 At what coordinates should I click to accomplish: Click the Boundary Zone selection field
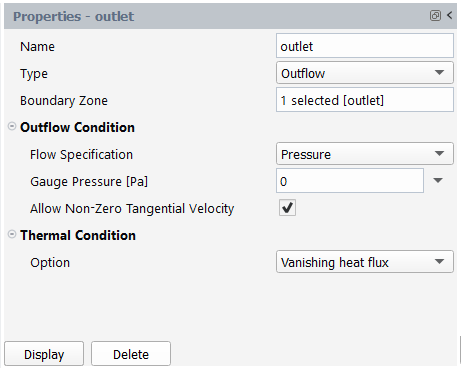click(x=365, y=100)
